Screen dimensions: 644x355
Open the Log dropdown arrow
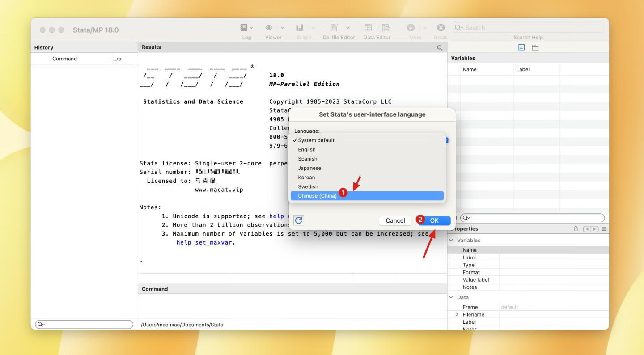click(251, 28)
